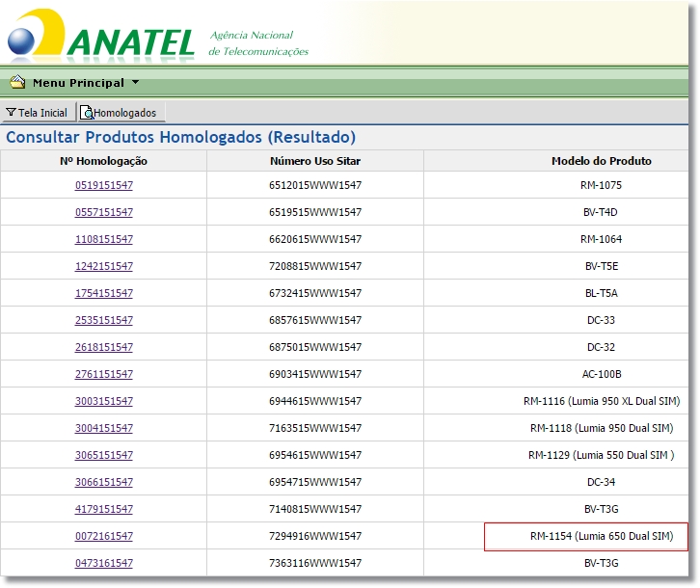The image size is (700, 588).
Task: Open homologation link 0557151547
Action: pos(104,212)
